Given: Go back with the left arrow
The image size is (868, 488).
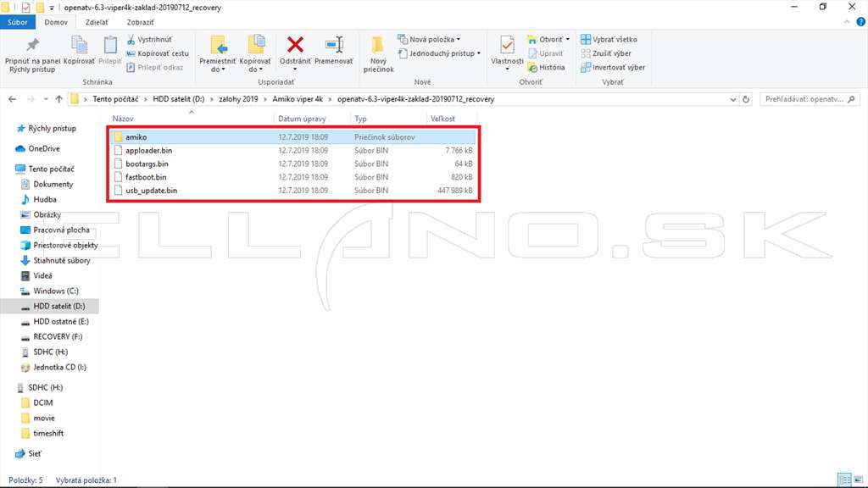Looking at the screenshot, I should pos(12,99).
